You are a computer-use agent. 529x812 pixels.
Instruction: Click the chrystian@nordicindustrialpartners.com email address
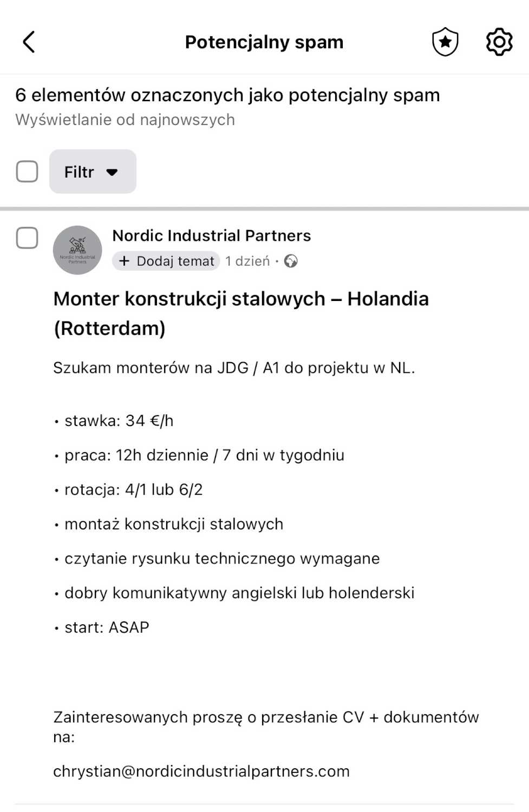click(201, 771)
